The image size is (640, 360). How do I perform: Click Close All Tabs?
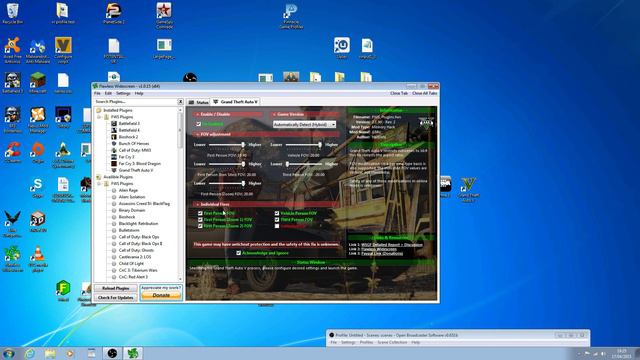click(424, 93)
